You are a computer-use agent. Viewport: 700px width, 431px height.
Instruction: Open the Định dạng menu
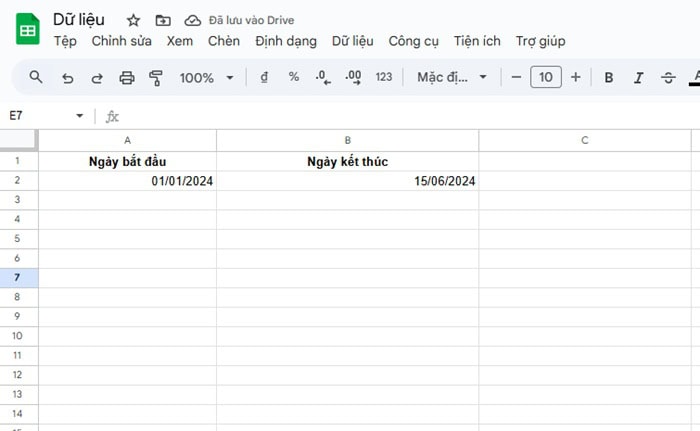[x=285, y=41]
